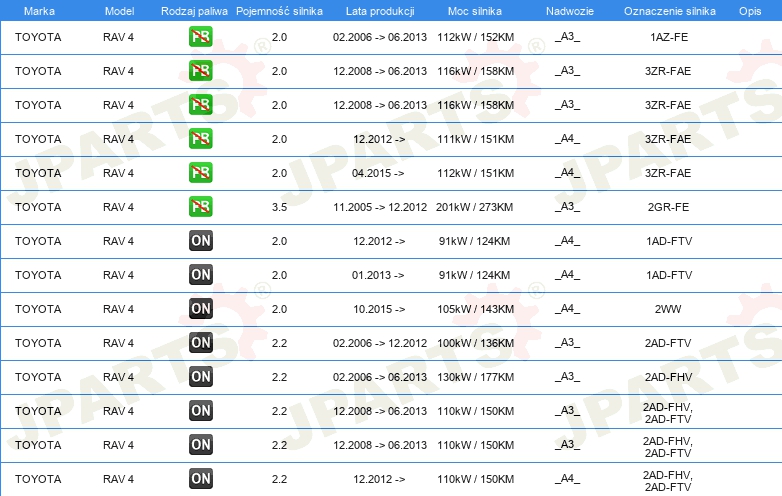Click the ON diesel icon in the last table row

[200, 479]
